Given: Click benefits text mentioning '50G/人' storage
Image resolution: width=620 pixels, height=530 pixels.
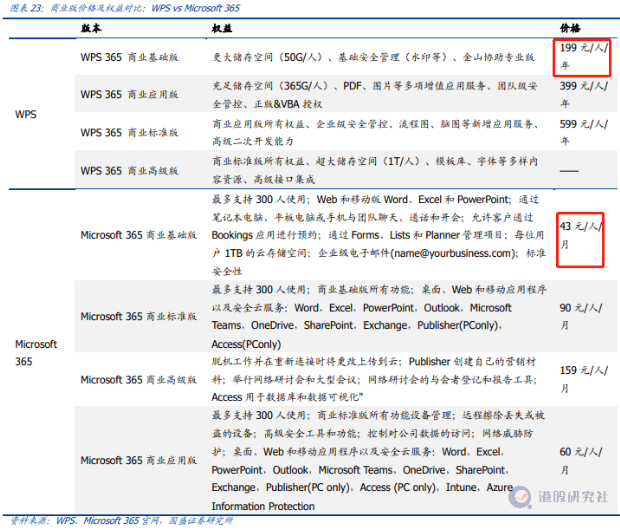Looking at the screenshot, I should (373, 57).
